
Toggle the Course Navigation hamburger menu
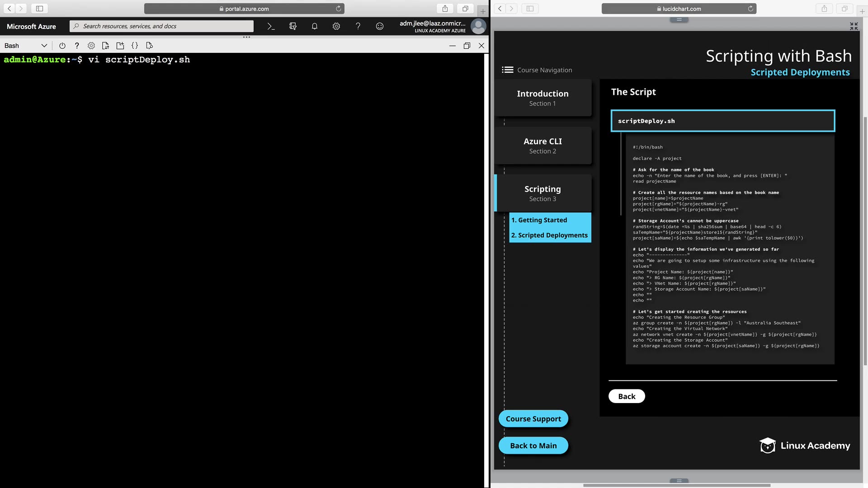click(507, 70)
